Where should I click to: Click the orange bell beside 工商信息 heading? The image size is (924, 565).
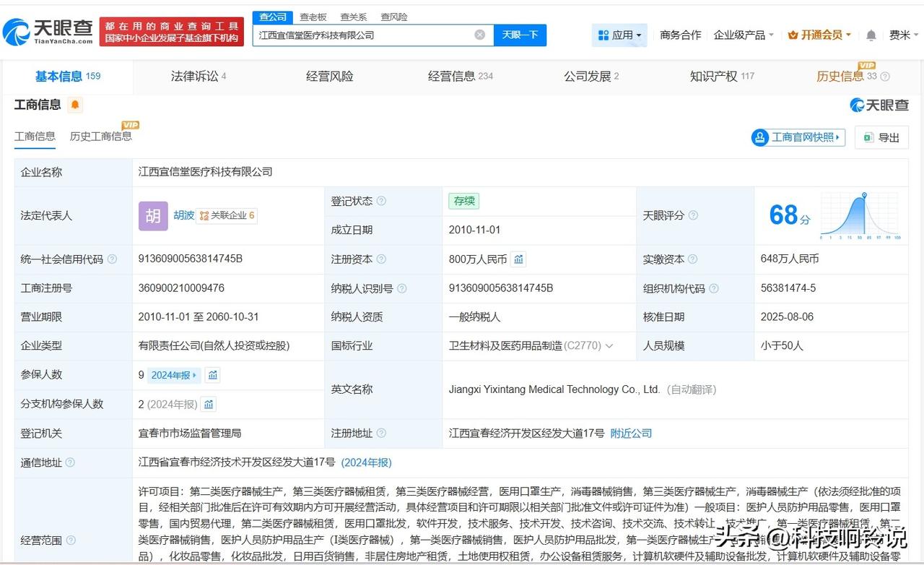tap(75, 105)
